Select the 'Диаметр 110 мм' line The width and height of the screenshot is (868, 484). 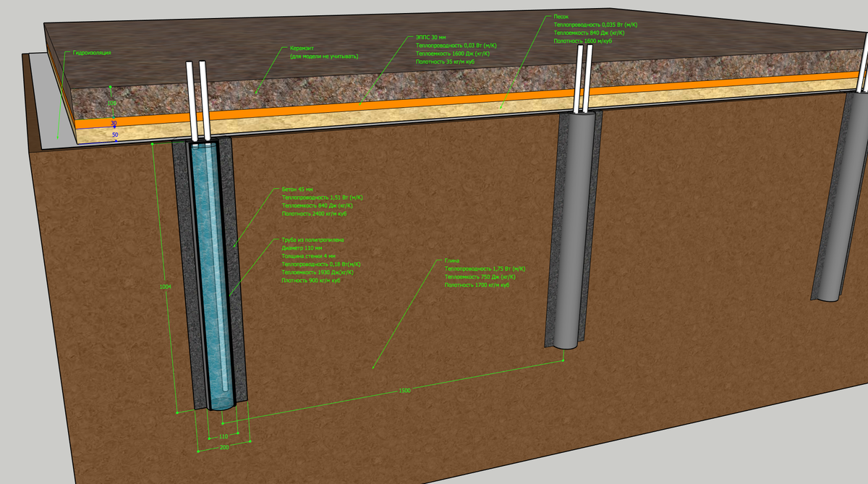[302, 247]
